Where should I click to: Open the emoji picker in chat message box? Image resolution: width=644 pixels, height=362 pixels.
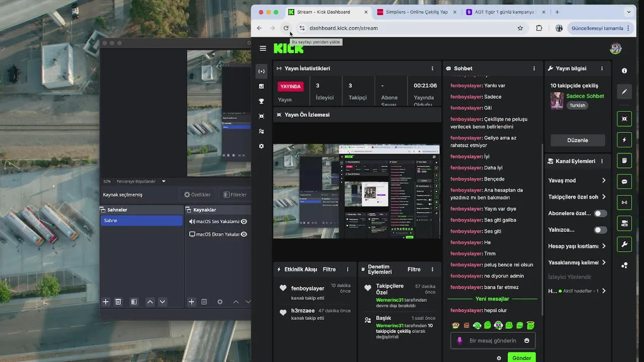pos(527,340)
